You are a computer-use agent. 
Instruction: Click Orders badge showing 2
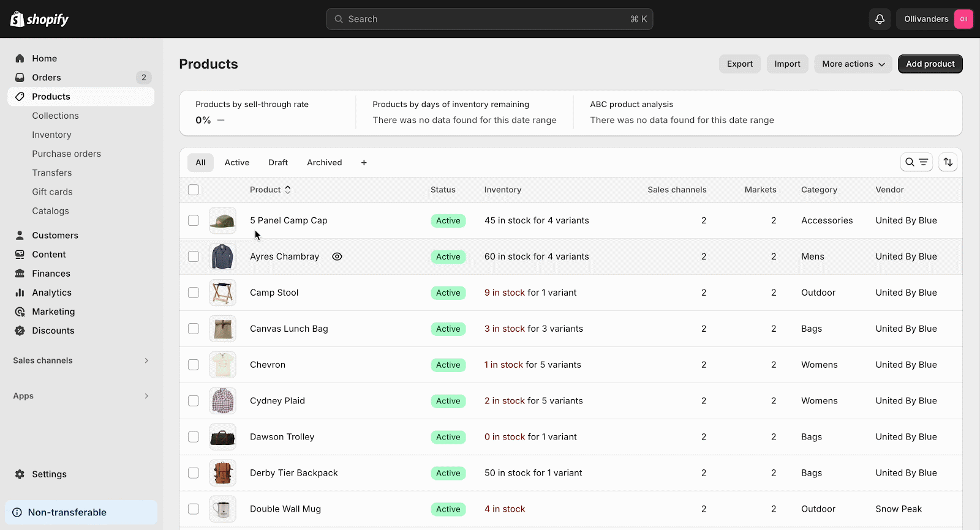144,77
